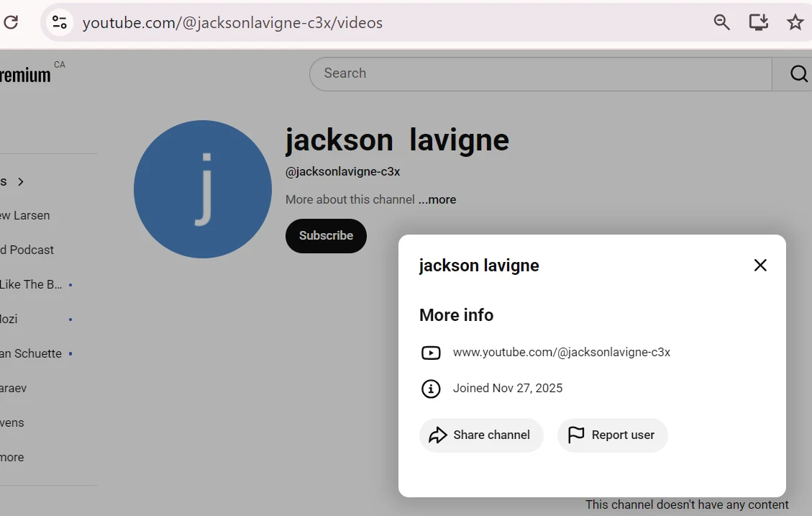812x516 pixels.
Task: Click the www.youtube.com/@jacksonlavigne-c3x channel link
Action: click(x=562, y=353)
